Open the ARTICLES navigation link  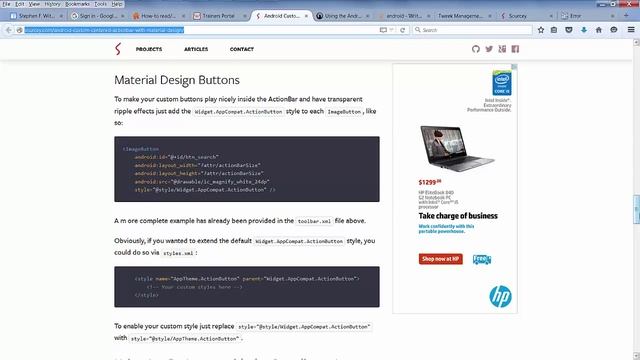[x=196, y=49]
